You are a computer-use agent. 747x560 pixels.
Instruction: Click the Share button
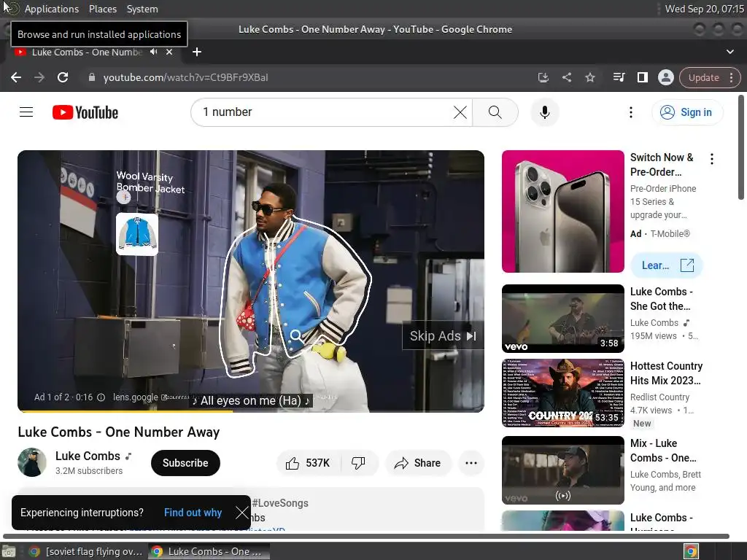point(418,463)
